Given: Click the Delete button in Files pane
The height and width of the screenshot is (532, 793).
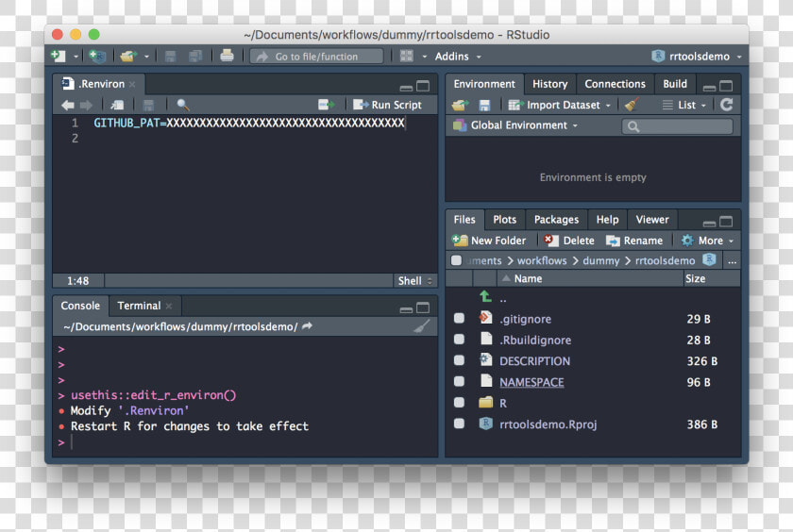Looking at the screenshot, I should click(x=569, y=241).
